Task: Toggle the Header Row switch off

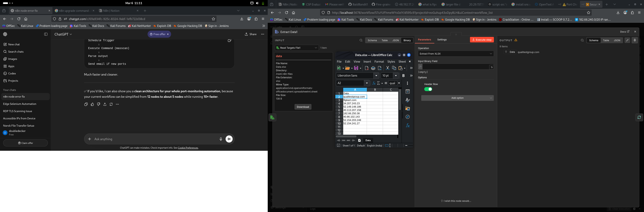Action: (428, 89)
